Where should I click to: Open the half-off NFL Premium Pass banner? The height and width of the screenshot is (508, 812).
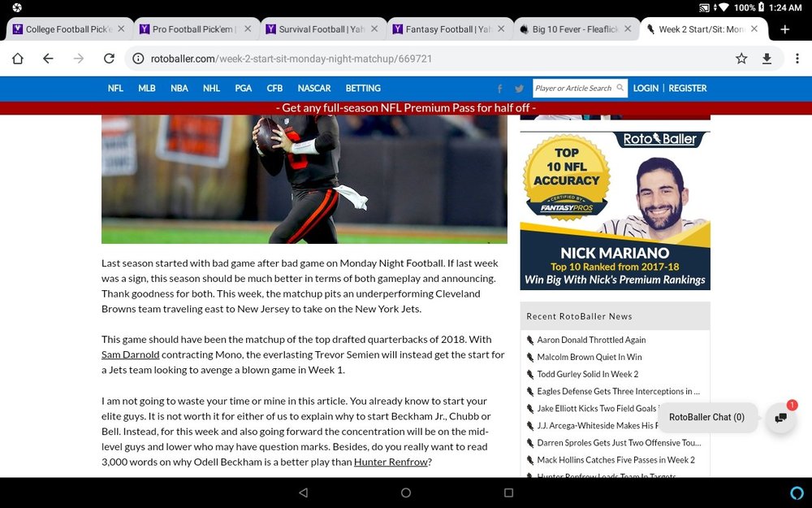[406, 108]
